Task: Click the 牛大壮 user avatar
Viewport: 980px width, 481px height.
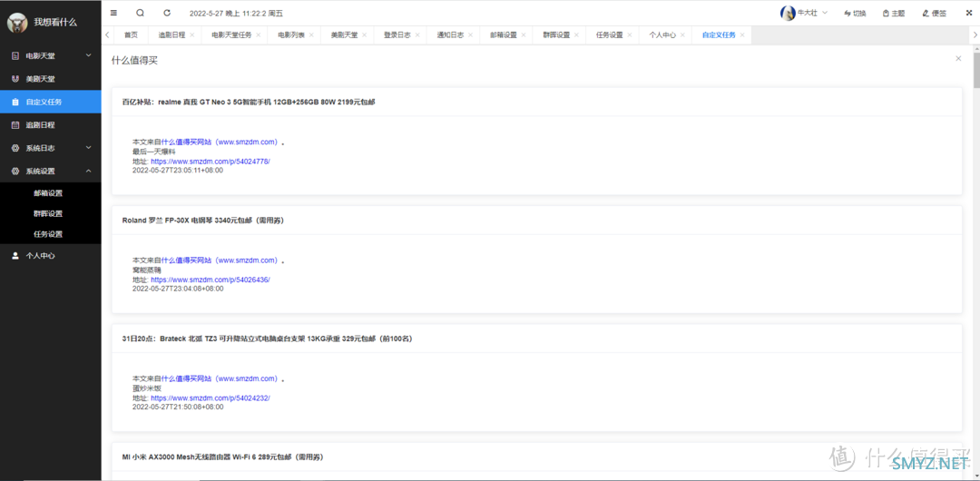Action: [x=788, y=13]
